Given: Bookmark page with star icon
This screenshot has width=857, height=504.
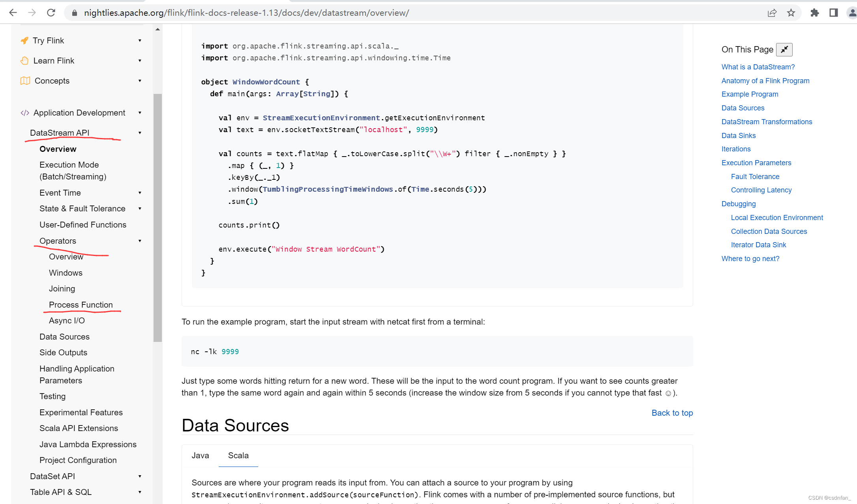Looking at the screenshot, I should [791, 13].
